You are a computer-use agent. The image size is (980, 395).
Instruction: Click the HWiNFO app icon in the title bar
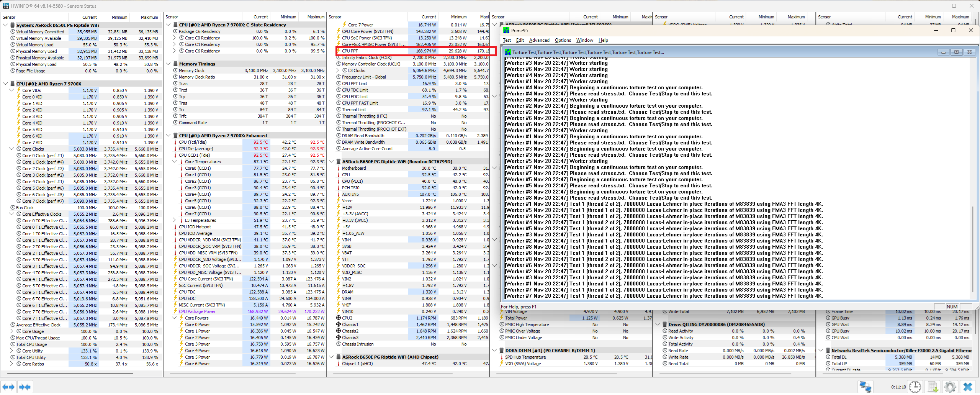[6, 6]
